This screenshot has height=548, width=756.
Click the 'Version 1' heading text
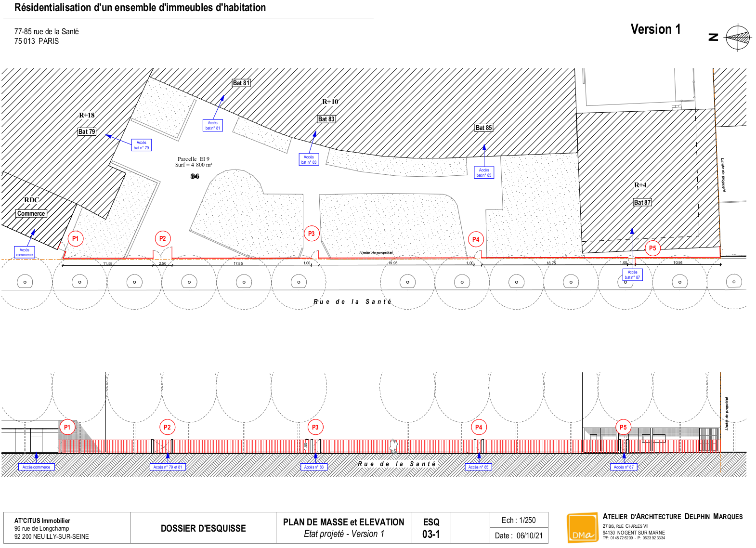tap(655, 29)
